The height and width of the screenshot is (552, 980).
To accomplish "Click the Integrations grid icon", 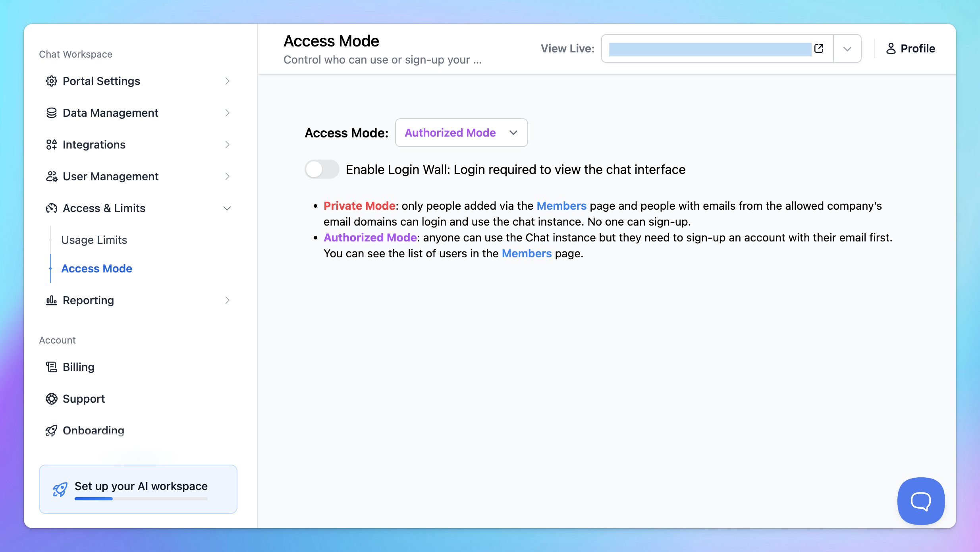I will [51, 145].
